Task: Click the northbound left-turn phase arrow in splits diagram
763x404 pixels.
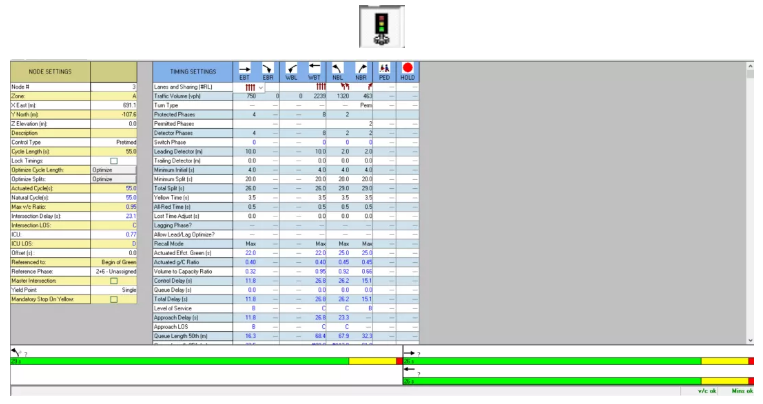Action: pos(16,352)
